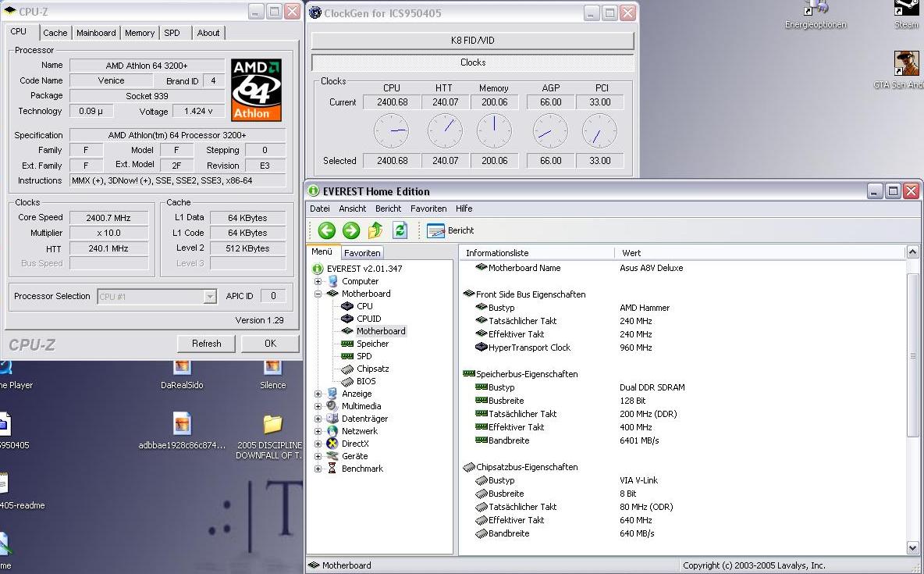Expand the Anzeige node
This screenshot has width=924, height=574.
318,394
